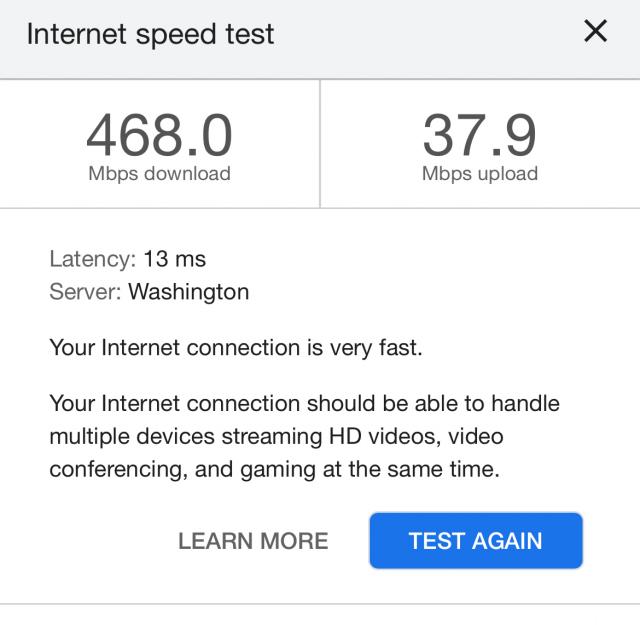Click the 'connection is very fast' sentence
The width and height of the screenshot is (640, 625).
[236, 348]
